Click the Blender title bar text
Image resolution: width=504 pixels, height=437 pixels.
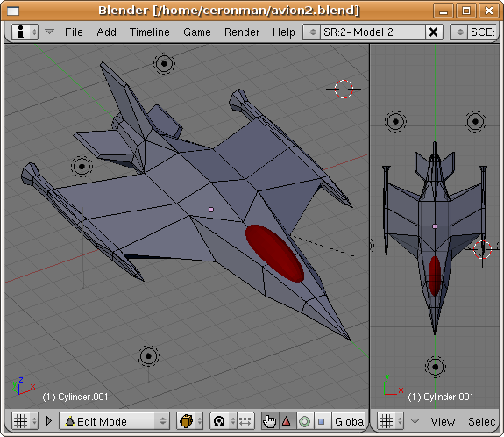229,11
